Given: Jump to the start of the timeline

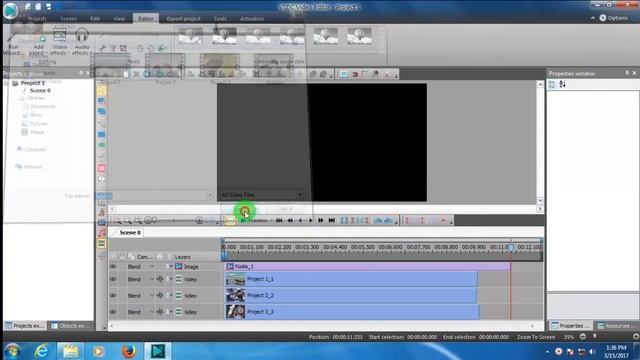Looking at the screenshot, I should pos(279,220).
